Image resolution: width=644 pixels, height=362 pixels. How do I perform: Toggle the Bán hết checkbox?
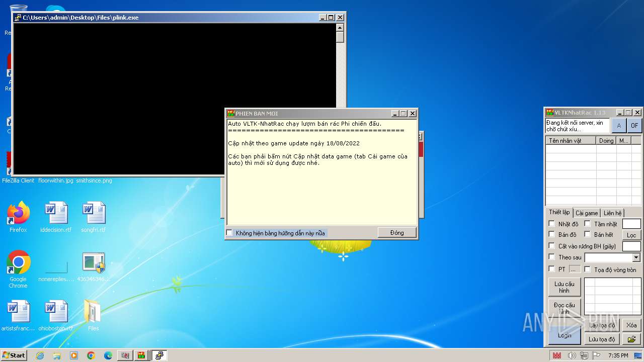pyautogui.click(x=587, y=234)
